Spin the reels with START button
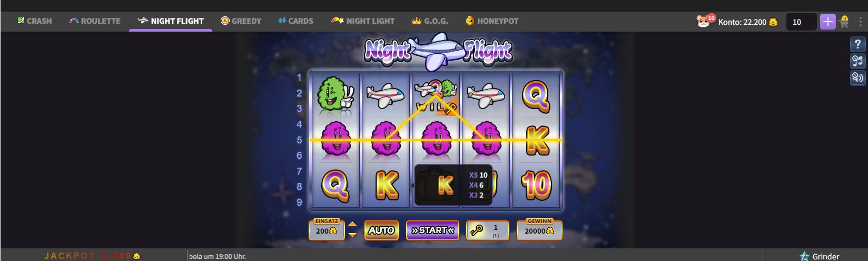The image size is (868, 261). 432,230
